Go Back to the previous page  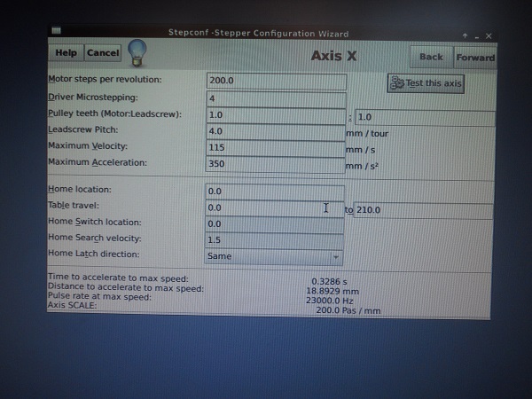pos(431,57)
